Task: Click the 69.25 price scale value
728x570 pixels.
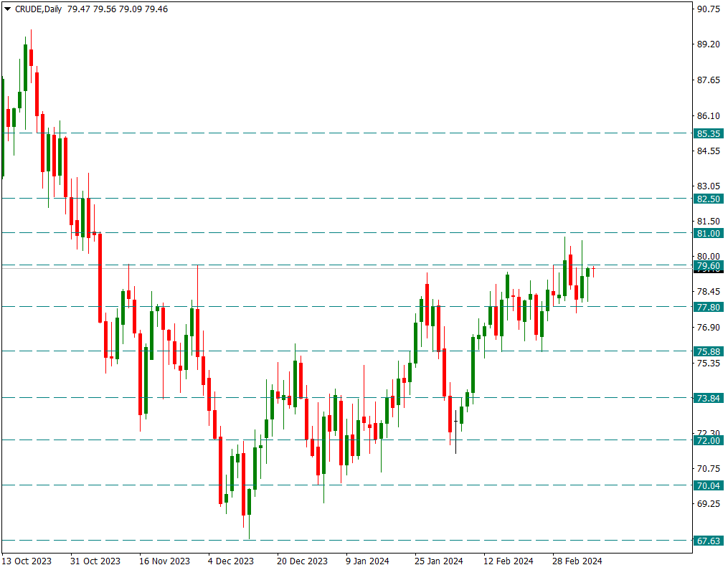Action: [x=709, y=503]
